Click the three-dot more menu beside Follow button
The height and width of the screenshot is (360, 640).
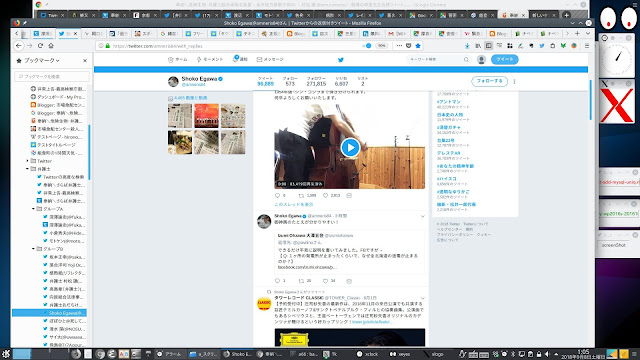coord(514,81)
